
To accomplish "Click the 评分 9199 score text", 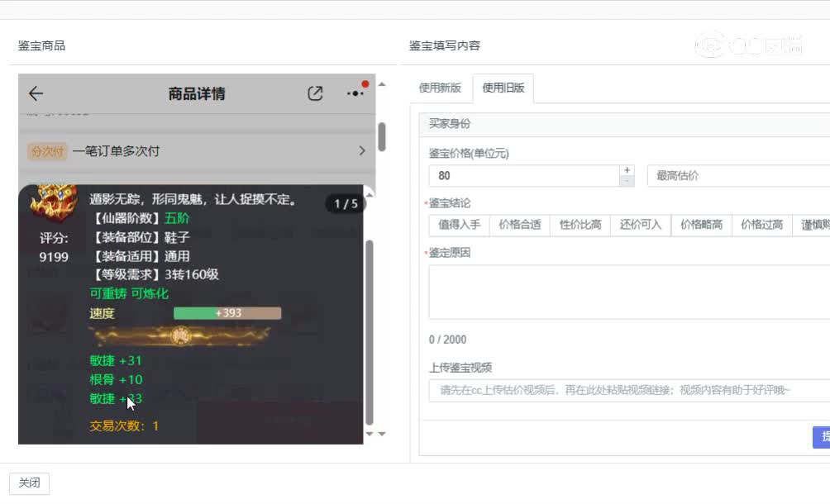I will click(54, 248).
